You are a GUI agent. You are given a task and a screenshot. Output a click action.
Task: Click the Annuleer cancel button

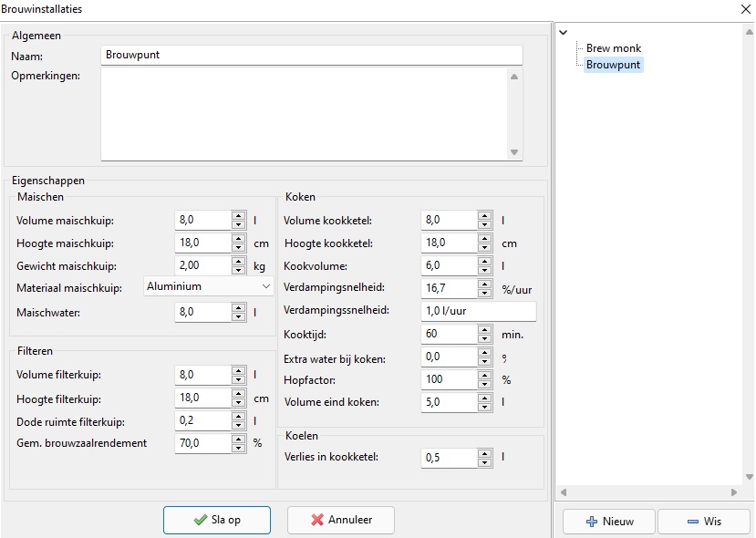coord(341,520)
